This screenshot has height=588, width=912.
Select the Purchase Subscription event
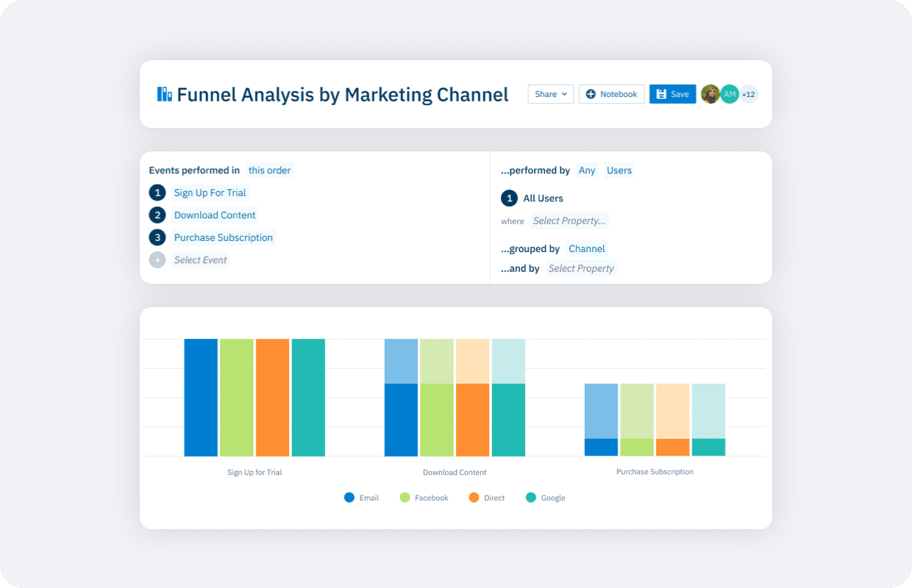(224, 237)
